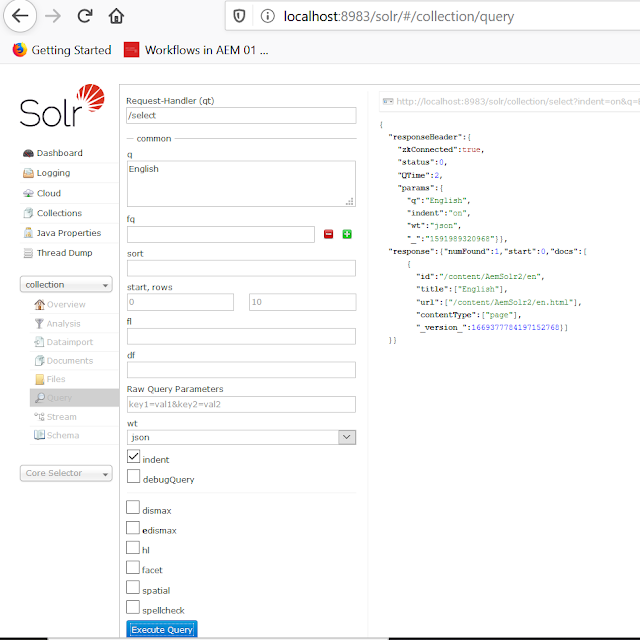Viewport: 640px width, 640px height.
Task: Click the df default field input
Action: 241,370
